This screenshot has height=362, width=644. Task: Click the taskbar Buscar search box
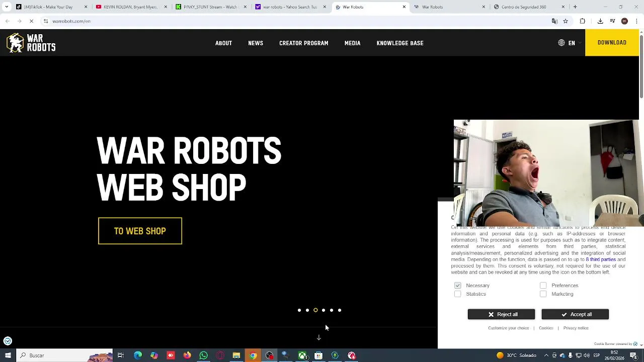pyautogui.click(x=65, y=355)
